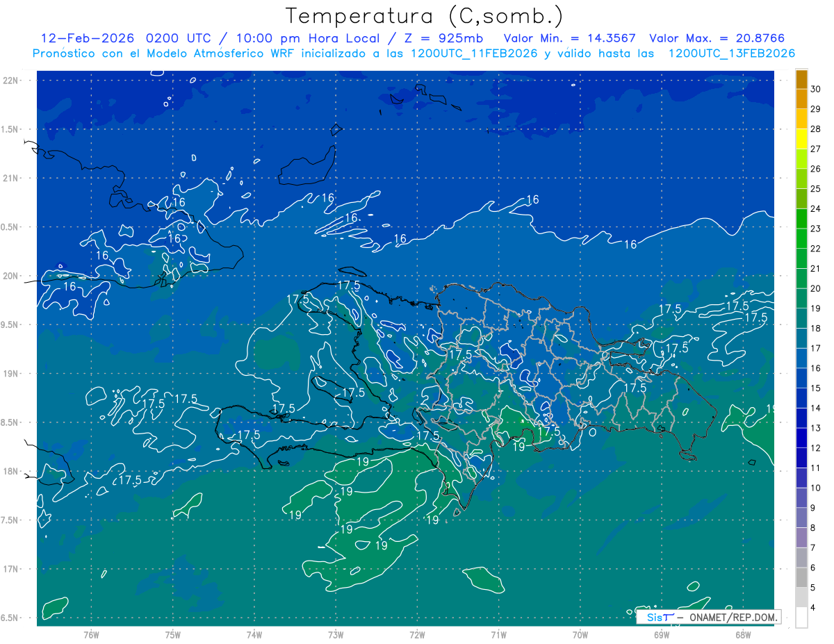Click the legend value '17'
The image size is (834, 644).
pos(816,348)
